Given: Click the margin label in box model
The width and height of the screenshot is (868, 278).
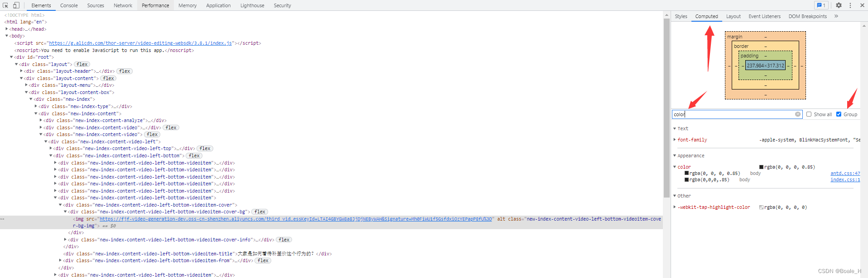Looking at the screenshot, I should point(734,37).
